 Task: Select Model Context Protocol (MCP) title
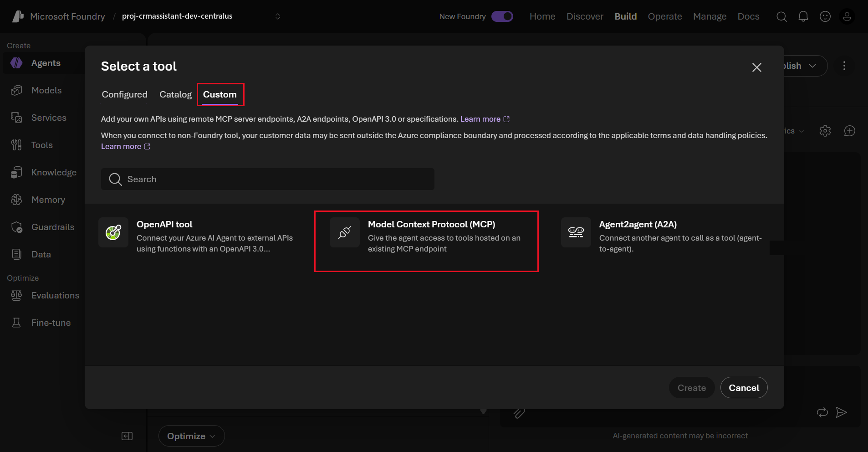coord(432,224)
